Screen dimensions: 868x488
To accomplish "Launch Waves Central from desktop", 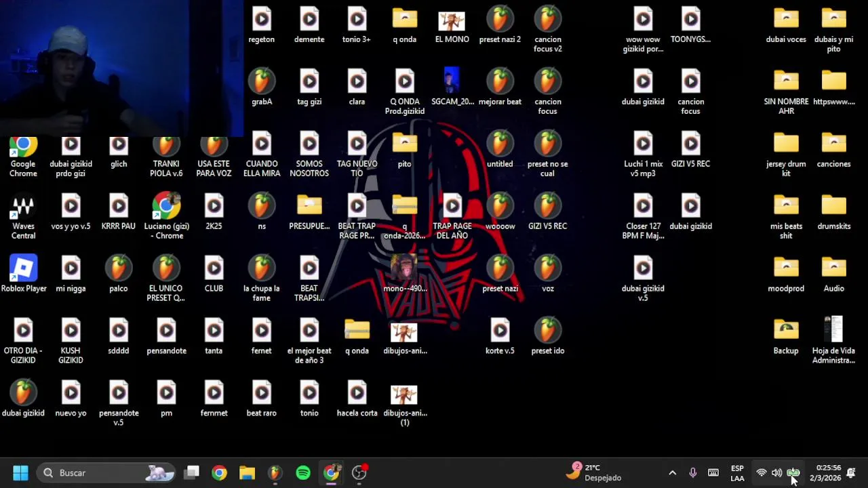I will 23,218.
